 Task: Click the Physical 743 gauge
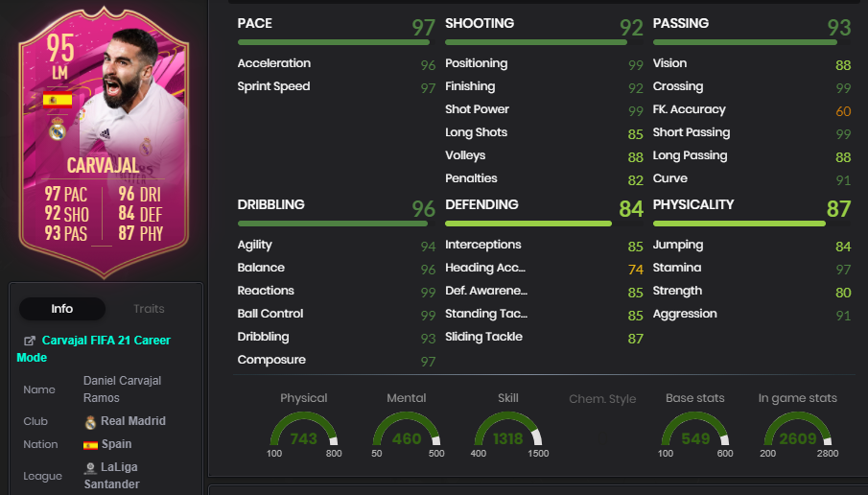pyautogui.click(x=303, y=430)
